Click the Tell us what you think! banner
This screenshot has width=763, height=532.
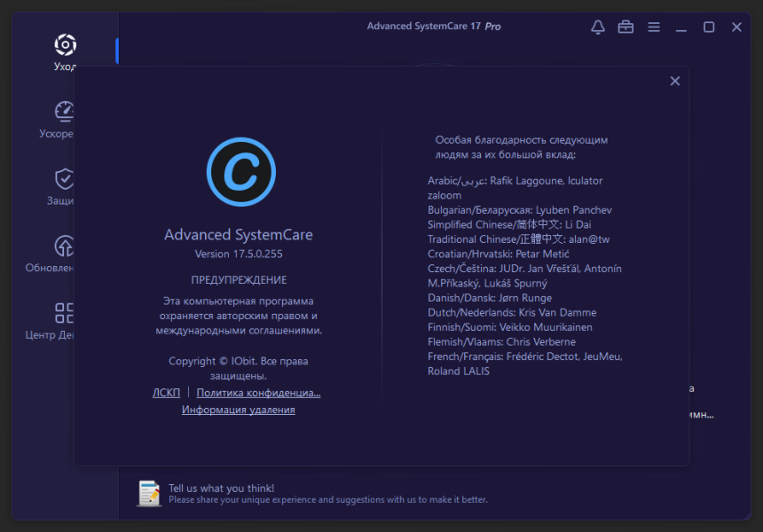pyautogui.click(x=222, y=488)
